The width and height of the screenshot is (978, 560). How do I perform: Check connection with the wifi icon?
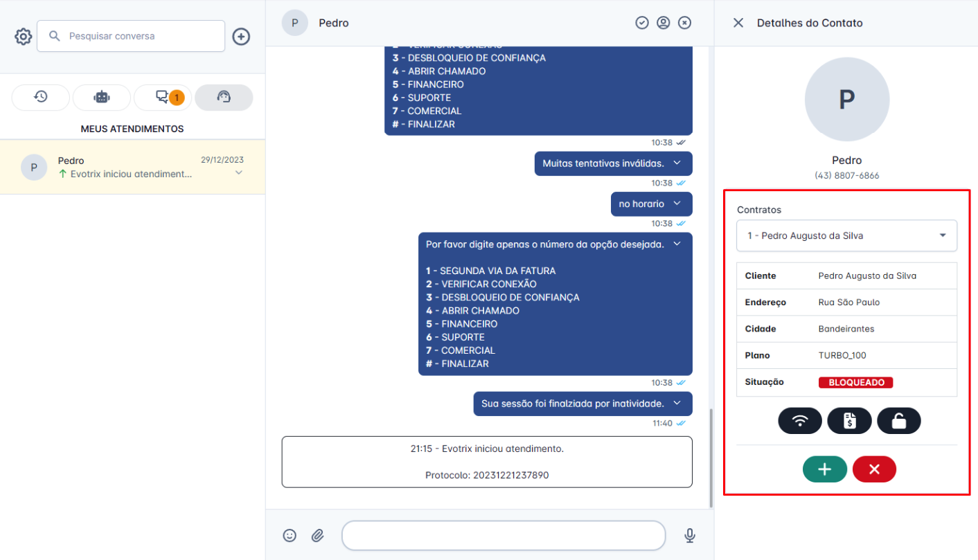pos(800,420)
